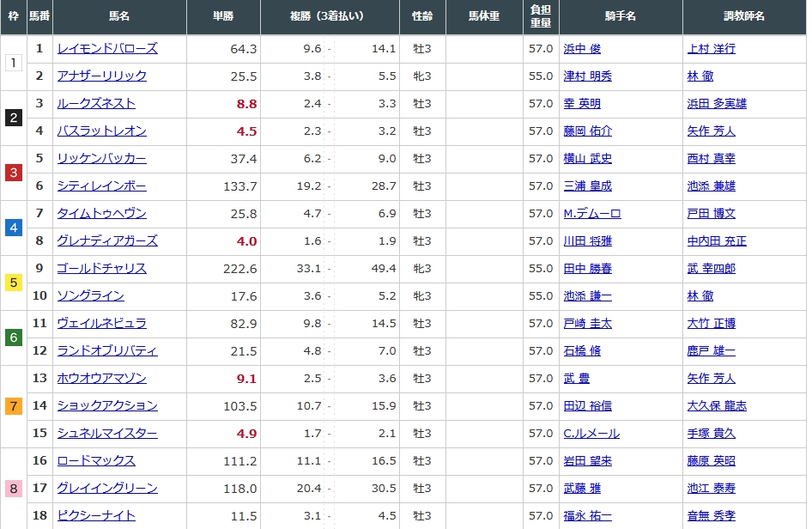
Task: Click the orange bracket 7 badge
Action: click(x=13, y=406)
